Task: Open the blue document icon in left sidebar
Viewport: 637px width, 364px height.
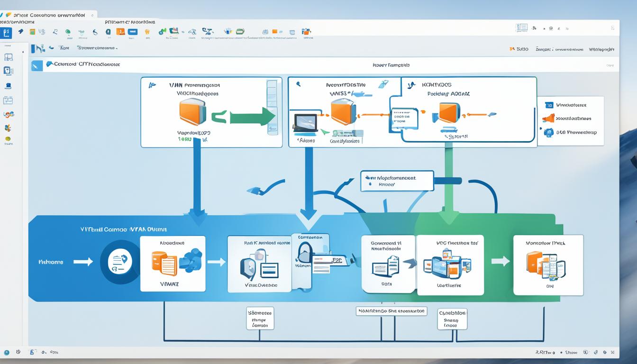Action: pos(8,71)
